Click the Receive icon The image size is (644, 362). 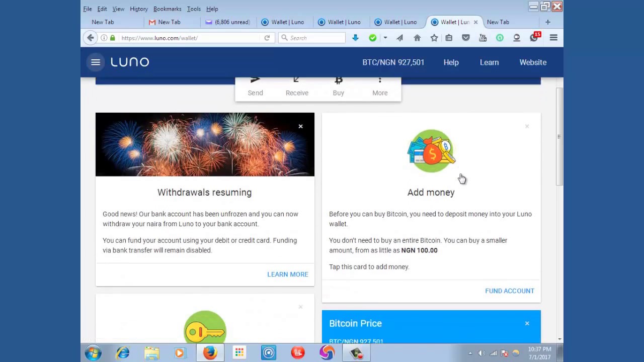point(297,80)
